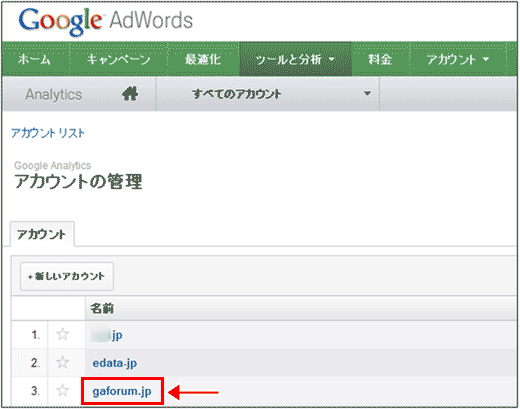The width and height of the screenshot is (520, 409).
Task: Go to the キャンペーン tab
Action: tap(118, 59)
